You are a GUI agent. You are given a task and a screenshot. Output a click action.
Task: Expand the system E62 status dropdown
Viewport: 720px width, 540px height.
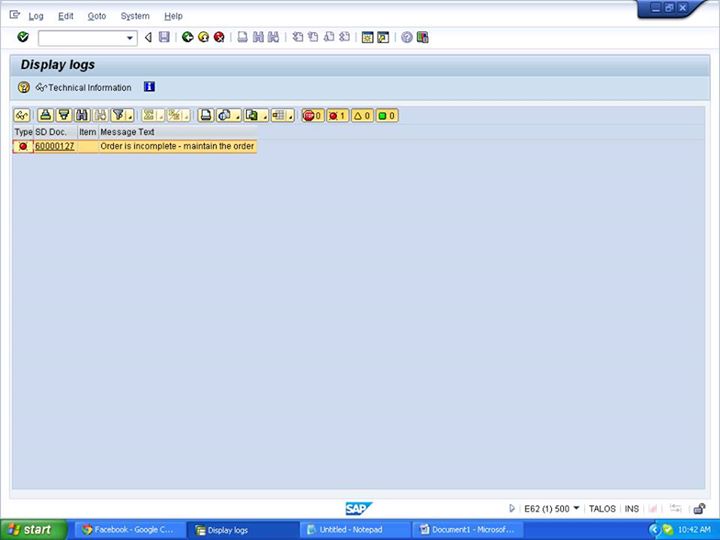click(x=576, y=508)
